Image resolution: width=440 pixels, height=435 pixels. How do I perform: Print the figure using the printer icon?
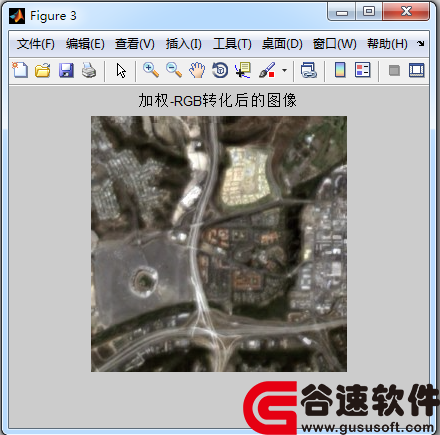89,70
